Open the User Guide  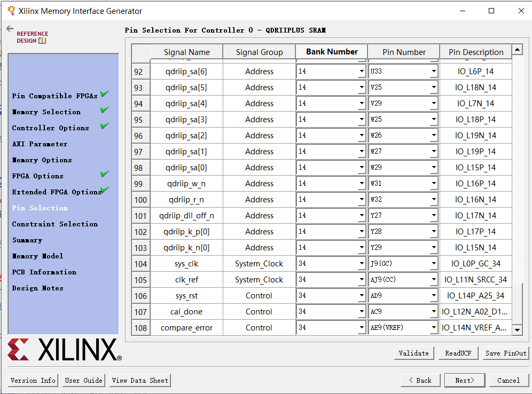coord(83,380)
